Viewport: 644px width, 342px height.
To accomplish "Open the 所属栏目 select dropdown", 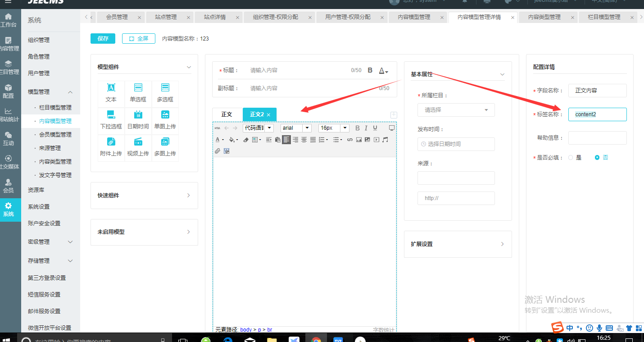I will coord(456,110).
